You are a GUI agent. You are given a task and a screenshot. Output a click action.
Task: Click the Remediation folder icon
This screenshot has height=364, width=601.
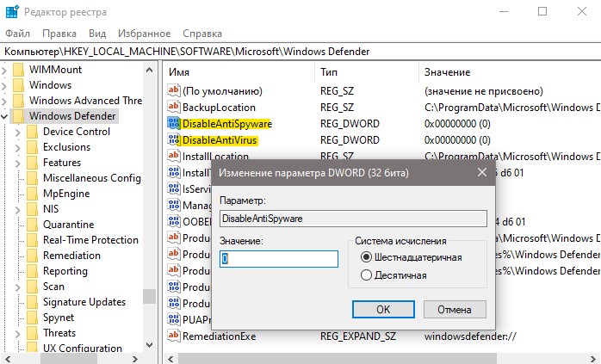[x=32, y=256]
